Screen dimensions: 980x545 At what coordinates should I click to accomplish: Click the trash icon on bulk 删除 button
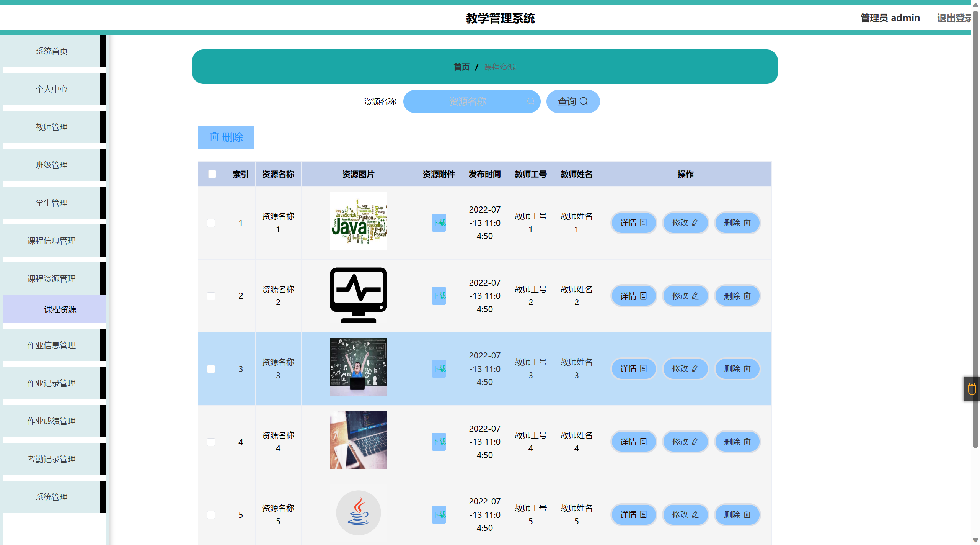click(x=214, y=137)
